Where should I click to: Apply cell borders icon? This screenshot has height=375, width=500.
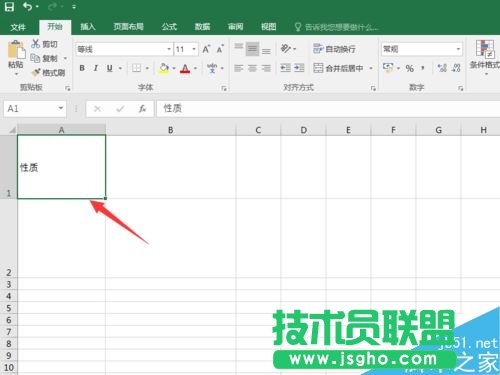[x=136, y=68]
